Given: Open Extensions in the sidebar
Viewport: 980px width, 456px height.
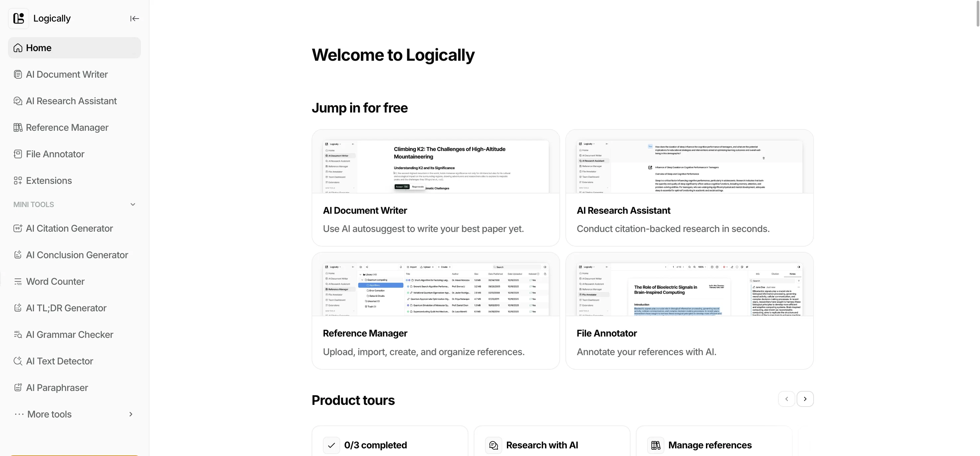Looking at the screenshot, I should (74, 181).
